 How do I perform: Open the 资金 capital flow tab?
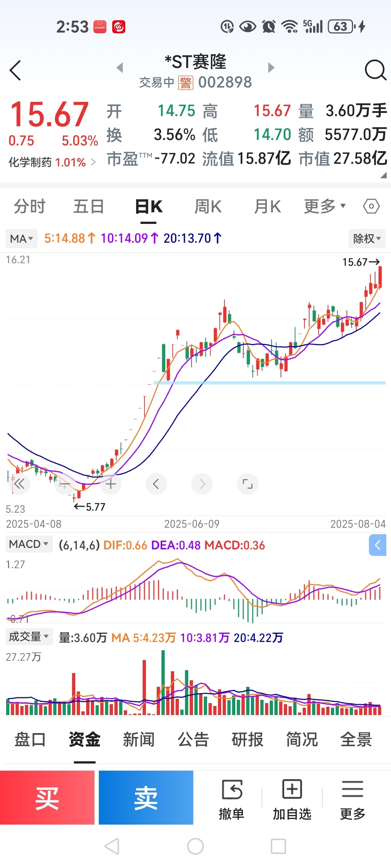pos(84,740)
